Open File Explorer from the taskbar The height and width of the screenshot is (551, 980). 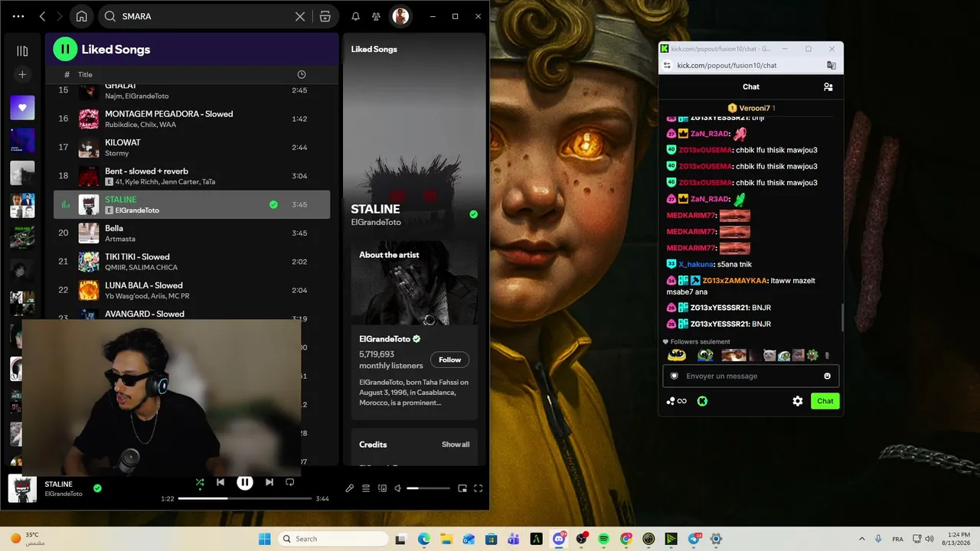point(446,539)
